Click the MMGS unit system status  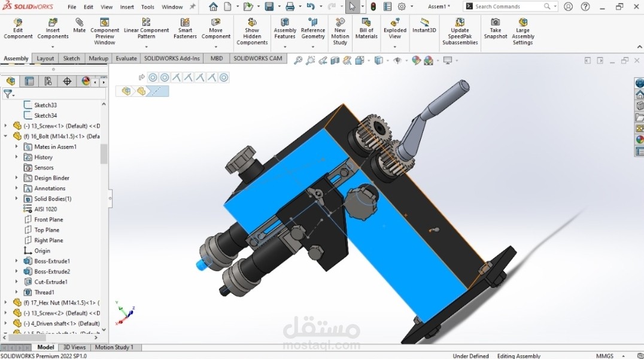(604, 356)
